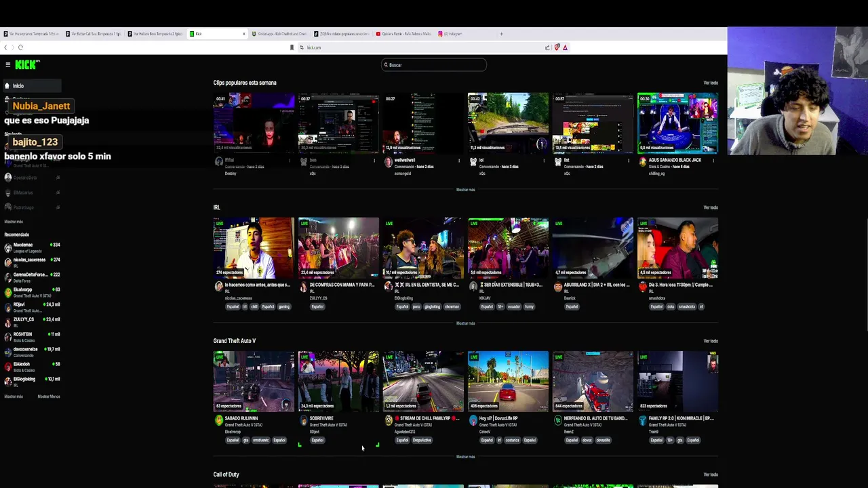This screenshot has width=868, height=488.
Task: Click the Buscar search field
Action: (434, 65)
